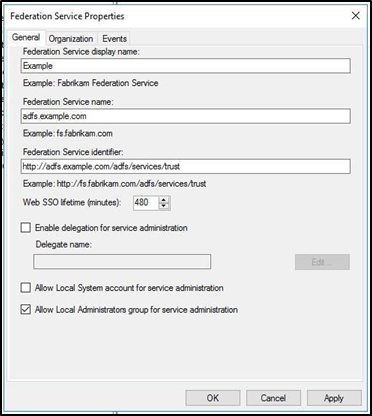The height and width of the screenshot is (416, 372).
Task: Click the Federation Service identifier field
Action: (186, 166)
